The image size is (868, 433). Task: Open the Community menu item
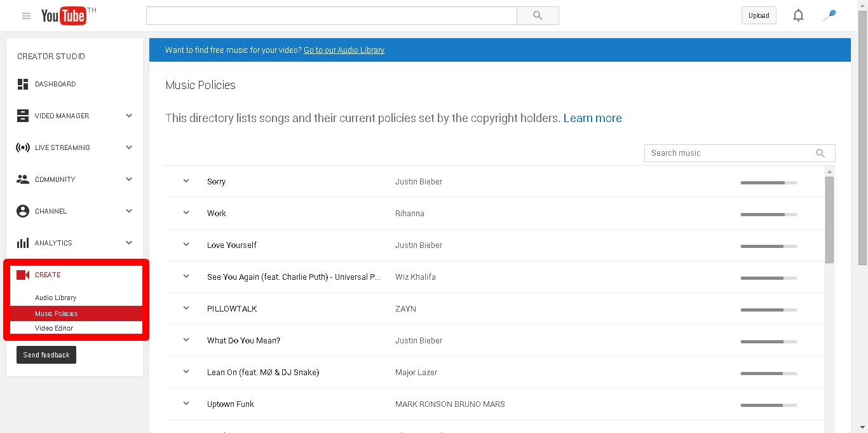[55, 179]
